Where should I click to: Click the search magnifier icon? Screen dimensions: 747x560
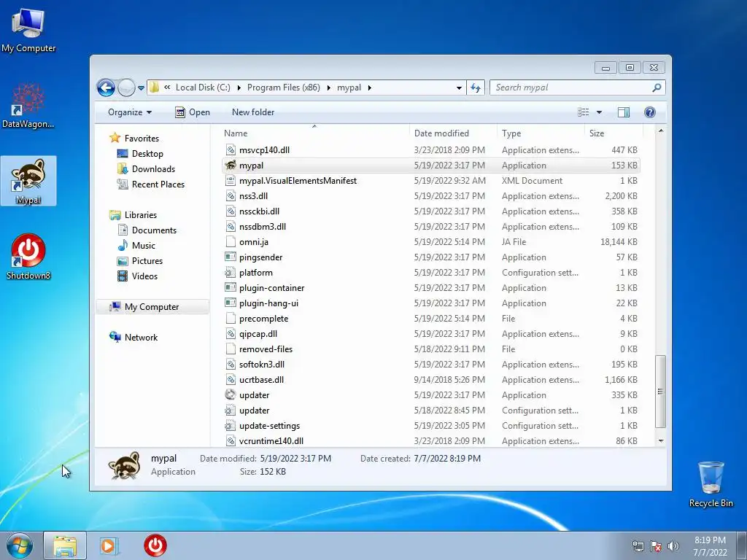click(x=657, y=87)
